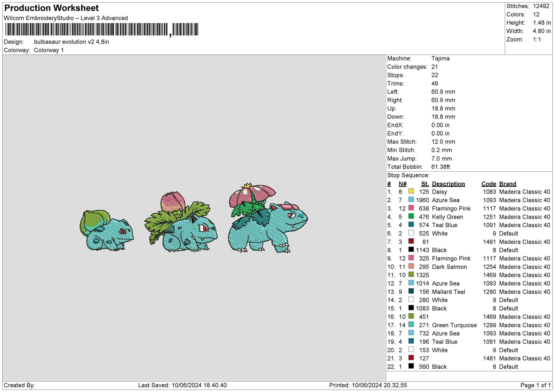This screenshot has height=392, width=555.
Task: Click the 'Description' column header
Action: 449,184
